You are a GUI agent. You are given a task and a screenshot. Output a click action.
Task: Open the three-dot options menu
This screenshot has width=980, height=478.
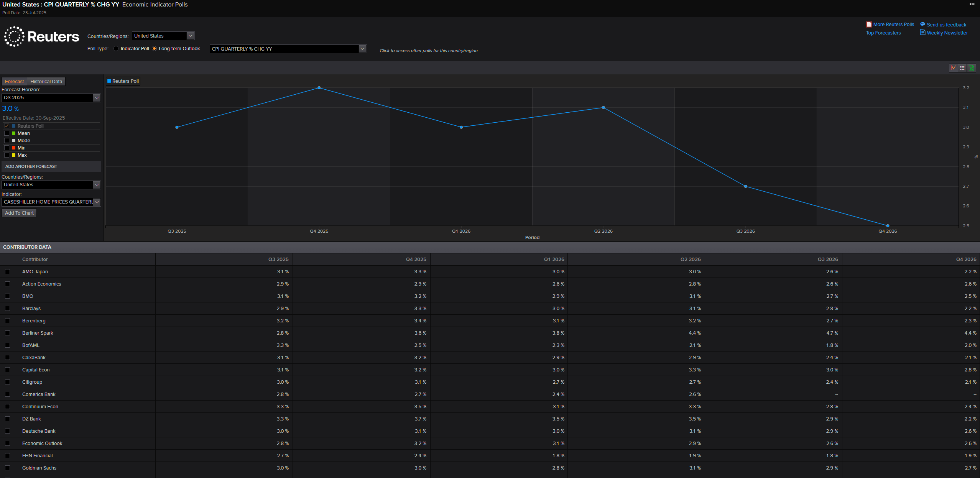[x=972, y=4]
